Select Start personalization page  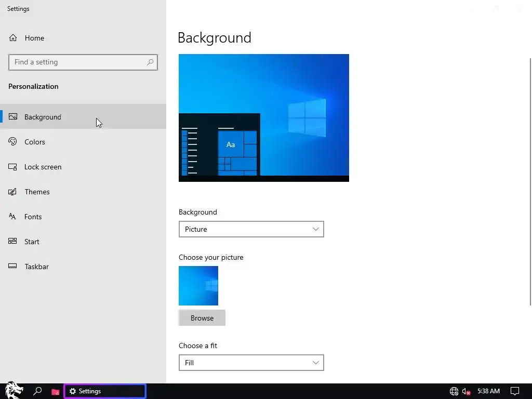[x=83, y=242]
